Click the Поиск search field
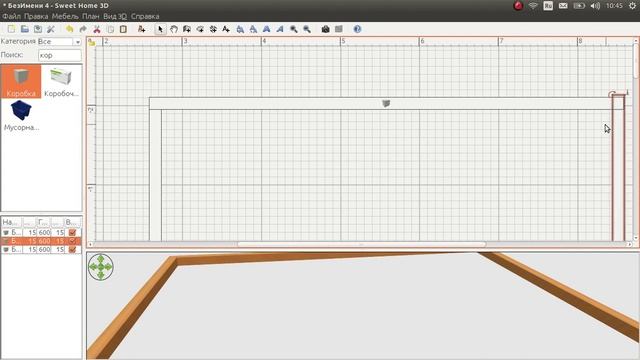The width and height of the screenshot is (640, 360). point(60,55)
